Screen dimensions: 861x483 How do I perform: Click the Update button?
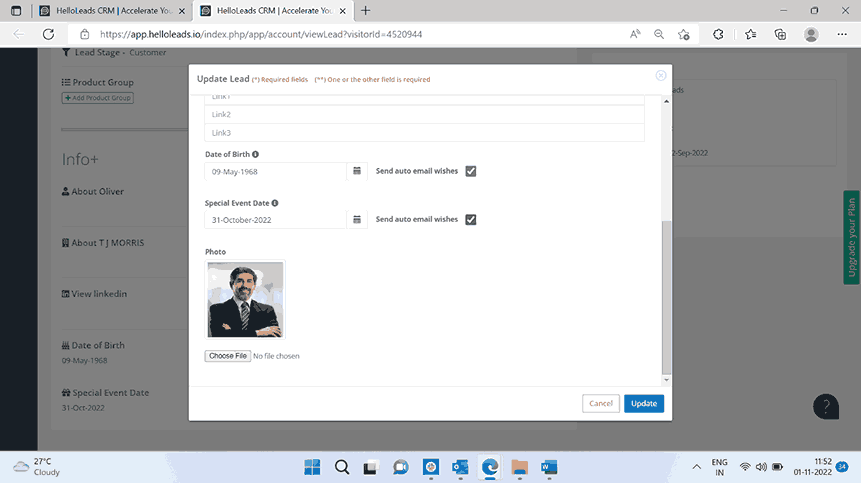pos(644,403)
